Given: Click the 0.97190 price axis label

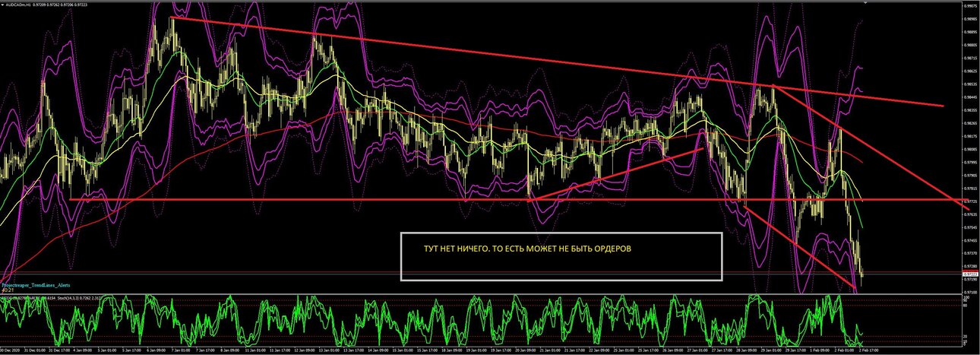Looking at the screenshot, I should point(970,279).
